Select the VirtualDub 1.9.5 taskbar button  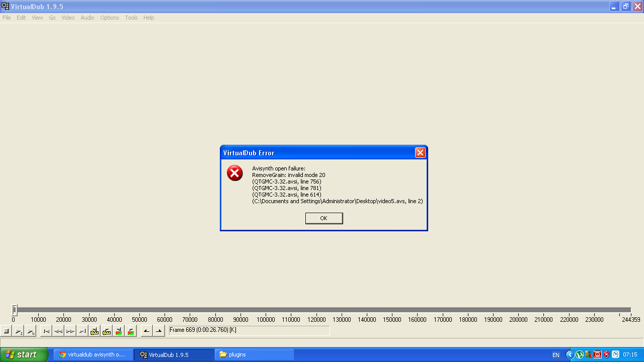174,354
